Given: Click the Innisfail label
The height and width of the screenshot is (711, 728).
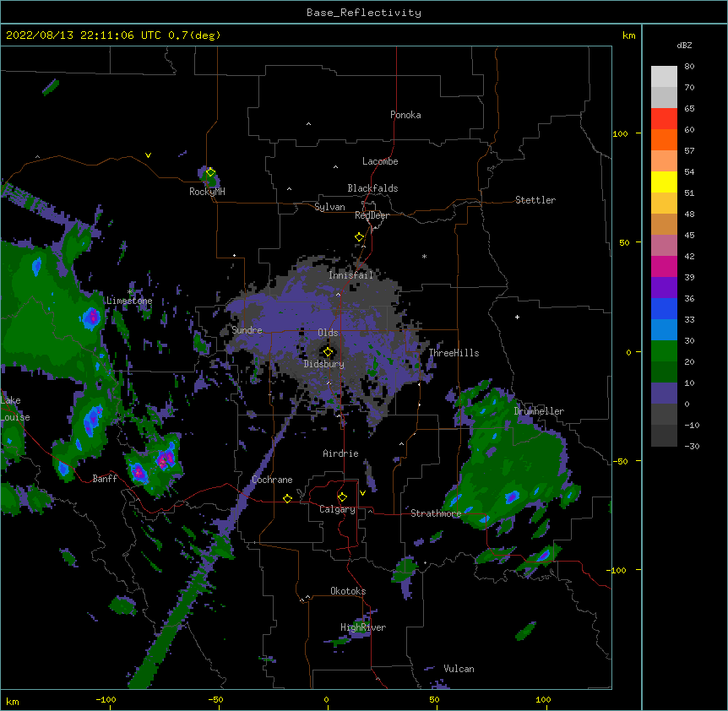Looking at the screenshot, I should [351, 275].
